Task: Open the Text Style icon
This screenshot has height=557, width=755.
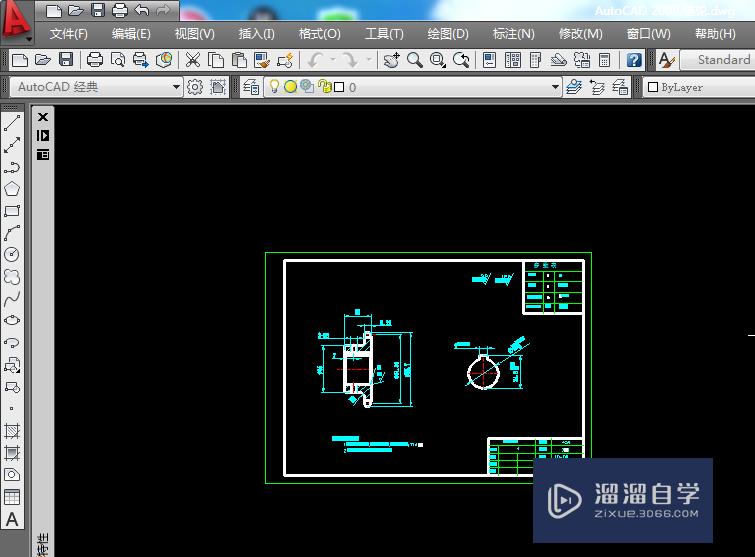Action: tap(666, 60)
